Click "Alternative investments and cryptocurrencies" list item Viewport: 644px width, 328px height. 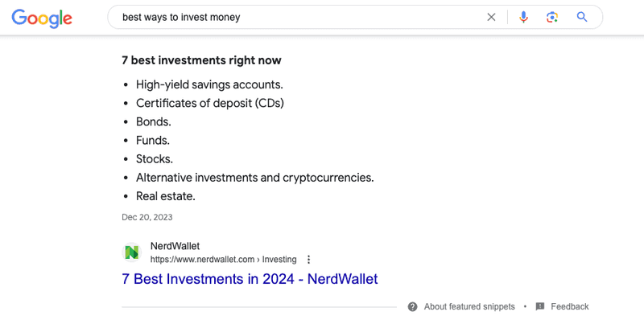[x=255, y=178]
